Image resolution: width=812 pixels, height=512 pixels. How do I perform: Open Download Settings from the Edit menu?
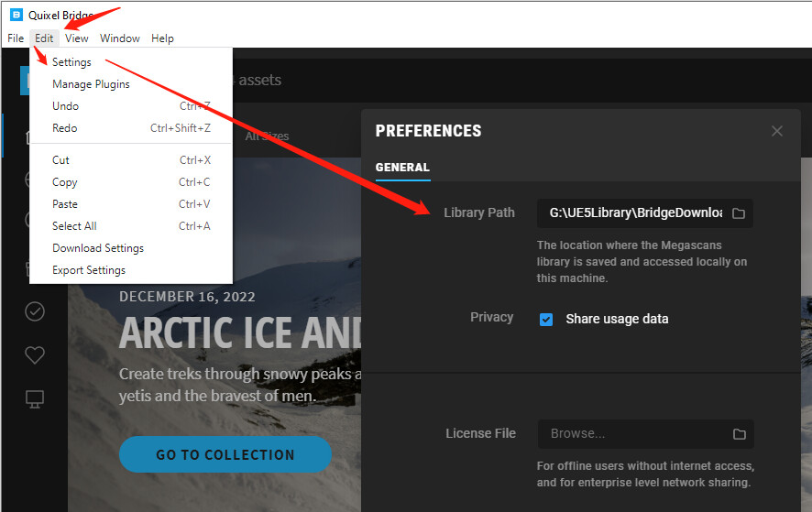tap(98, 248)
